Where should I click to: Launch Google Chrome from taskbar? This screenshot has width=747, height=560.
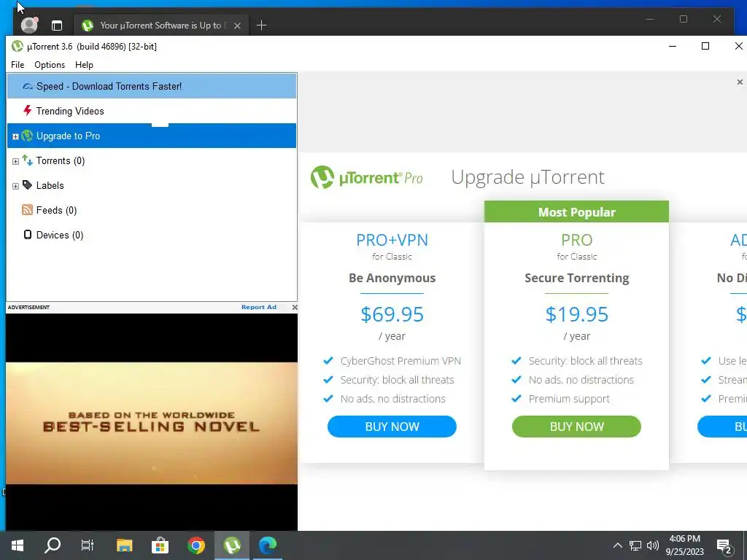[x=196, y=545]
